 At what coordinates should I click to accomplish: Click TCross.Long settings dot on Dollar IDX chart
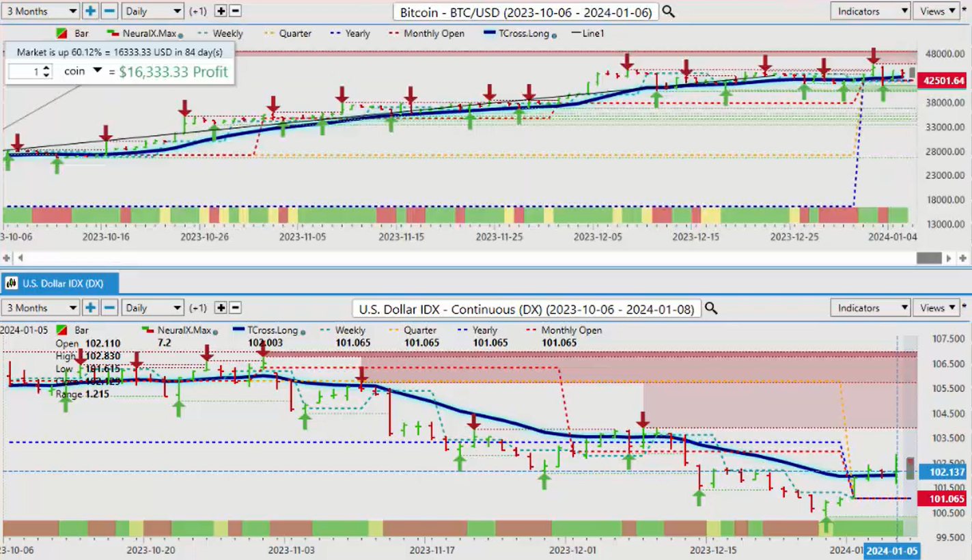tap(303, 331)
